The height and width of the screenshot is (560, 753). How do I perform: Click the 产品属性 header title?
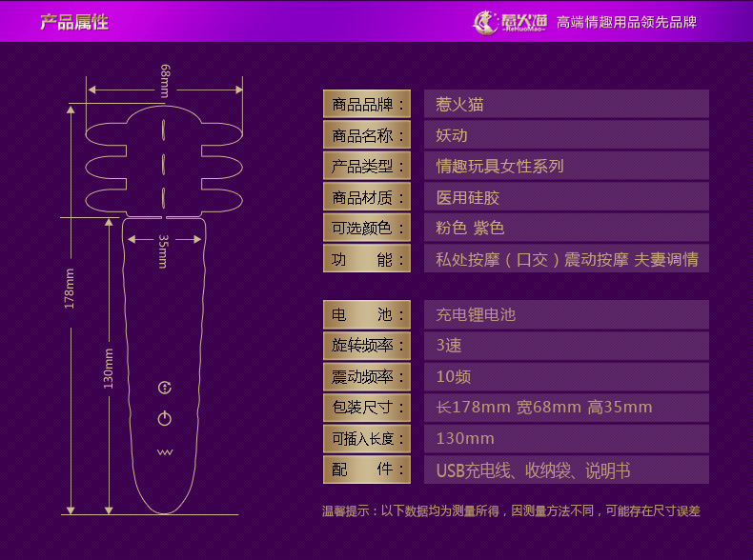[73, 22]
